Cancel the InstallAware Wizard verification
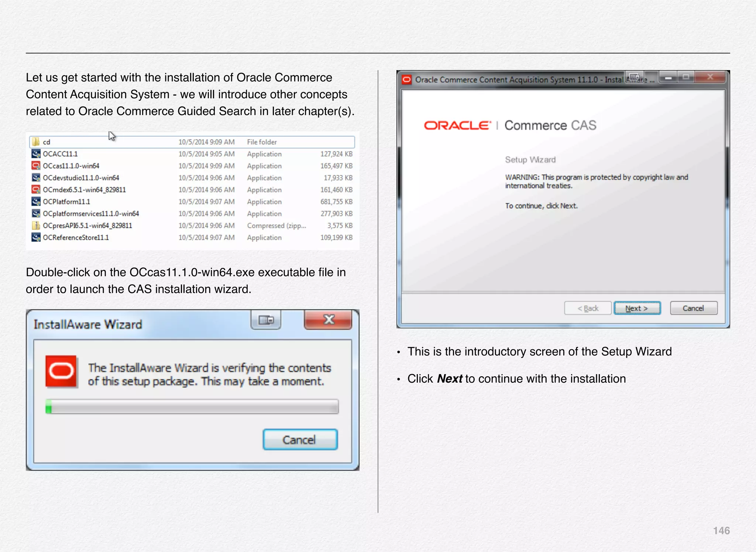The image size is (756, 552). click(300, 439)
